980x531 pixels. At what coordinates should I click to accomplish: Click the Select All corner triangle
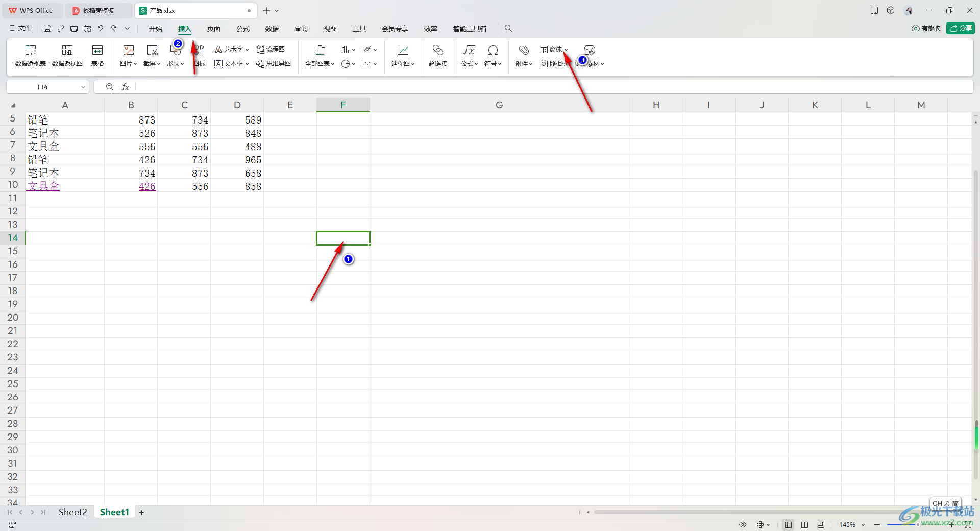pyautogui.click(x=13, y=105)
